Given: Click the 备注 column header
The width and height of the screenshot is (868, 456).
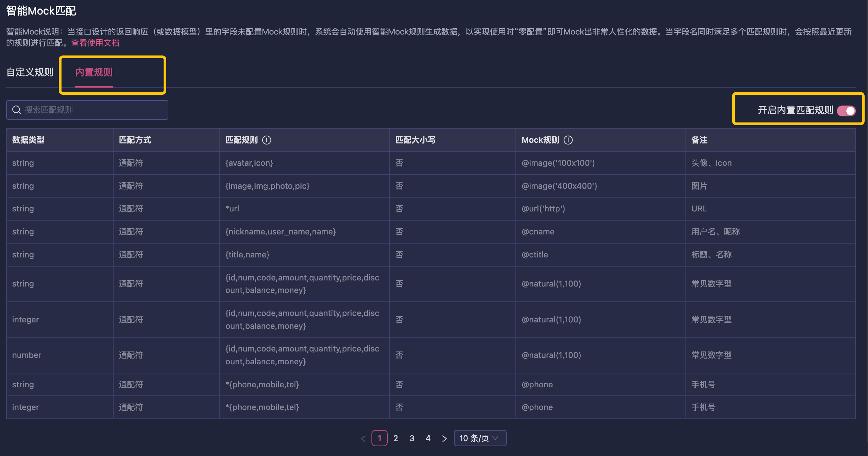Looking at the screenshot, I should (x=770, y=140).
